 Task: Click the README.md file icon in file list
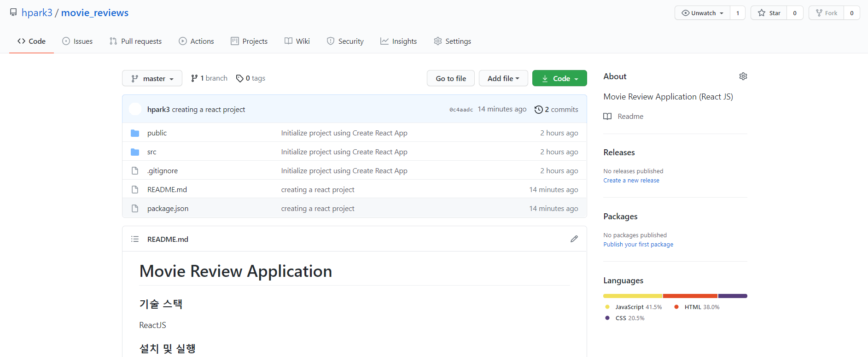coord(135,190)
